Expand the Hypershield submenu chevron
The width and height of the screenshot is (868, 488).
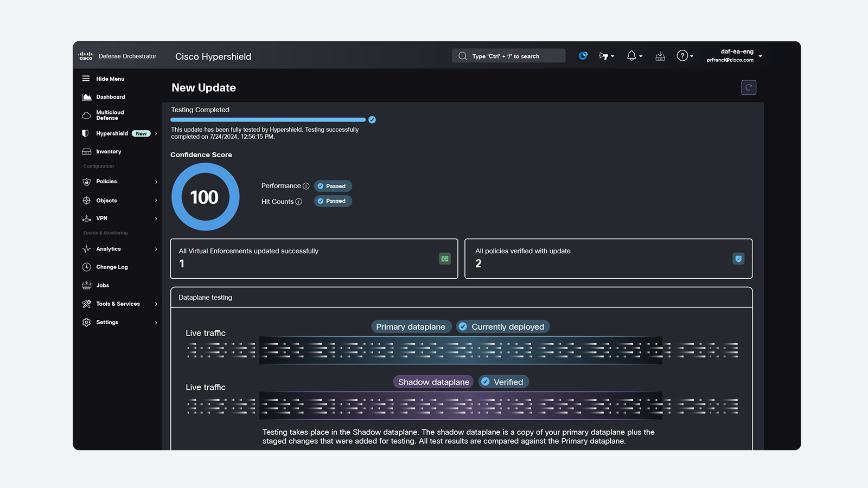click(156, 133)
